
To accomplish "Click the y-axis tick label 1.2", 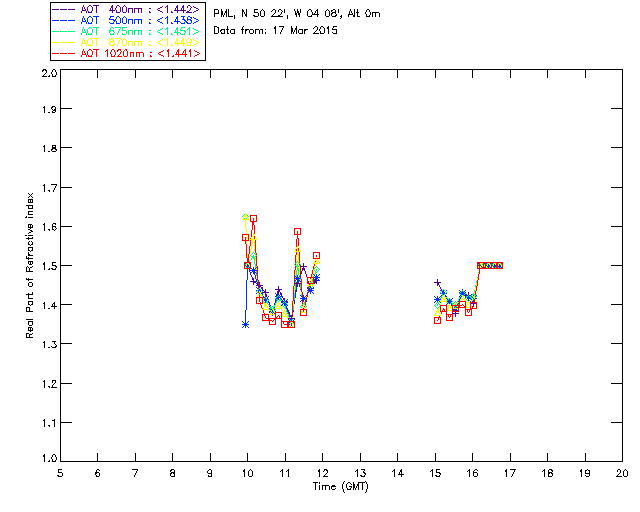I will [49, 384].
